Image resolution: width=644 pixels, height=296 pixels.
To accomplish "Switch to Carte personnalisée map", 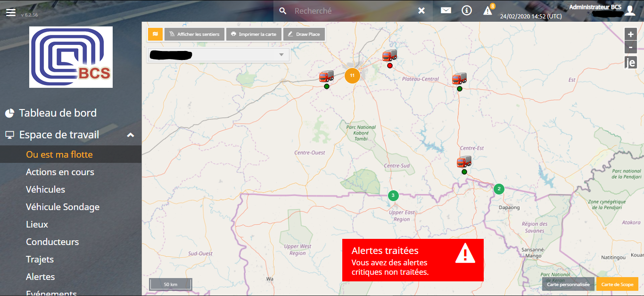I will (x=568, y=284).
